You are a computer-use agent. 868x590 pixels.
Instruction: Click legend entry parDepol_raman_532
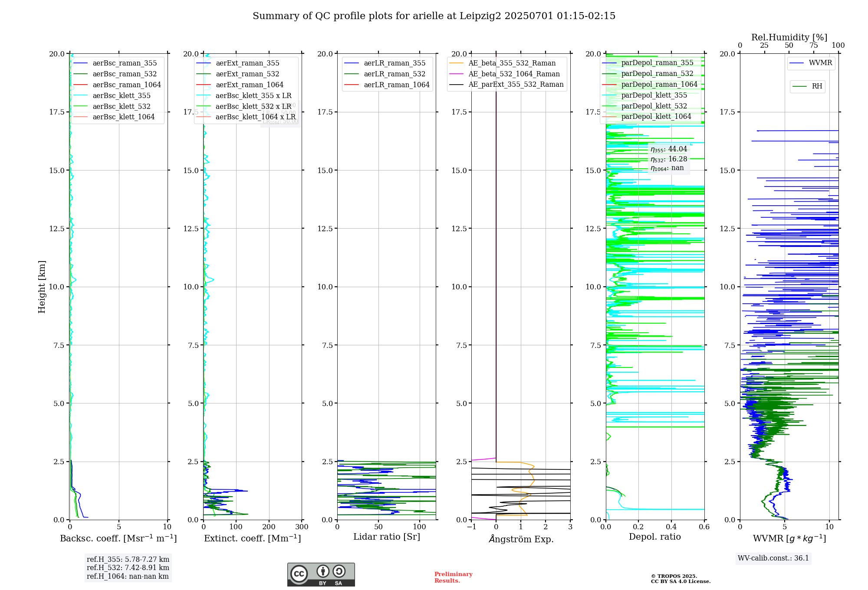click(648, 74)
